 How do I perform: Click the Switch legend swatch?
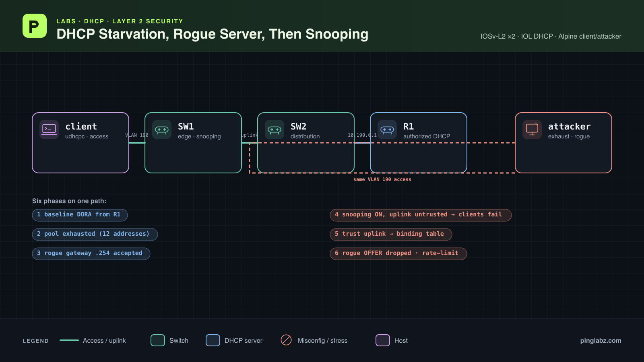coord(158,340)
